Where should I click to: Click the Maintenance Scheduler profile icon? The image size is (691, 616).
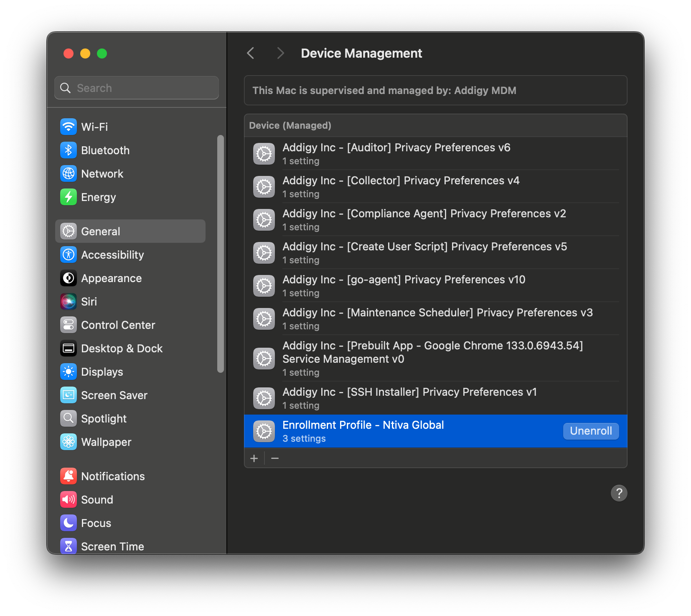pos(264,319)
